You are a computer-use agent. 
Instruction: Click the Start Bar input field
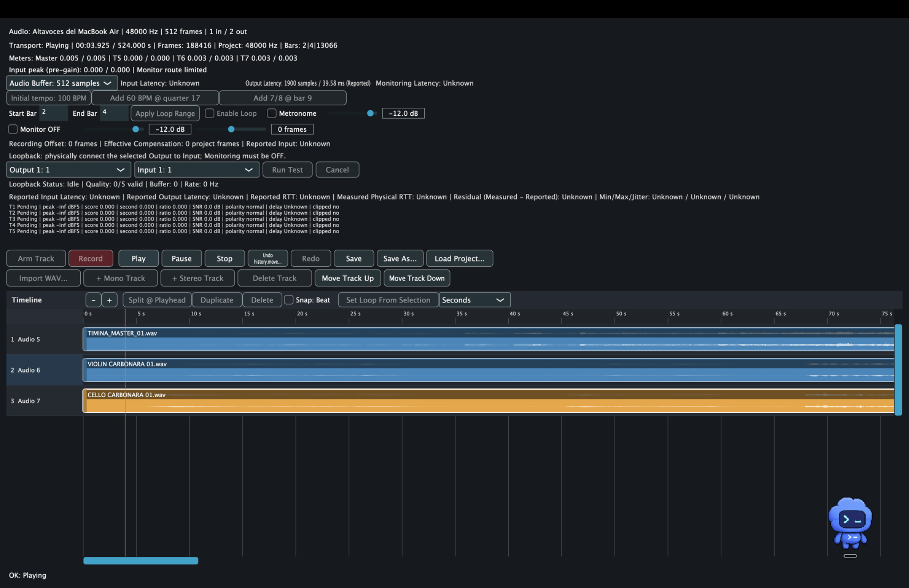click(x=53, y=113)
